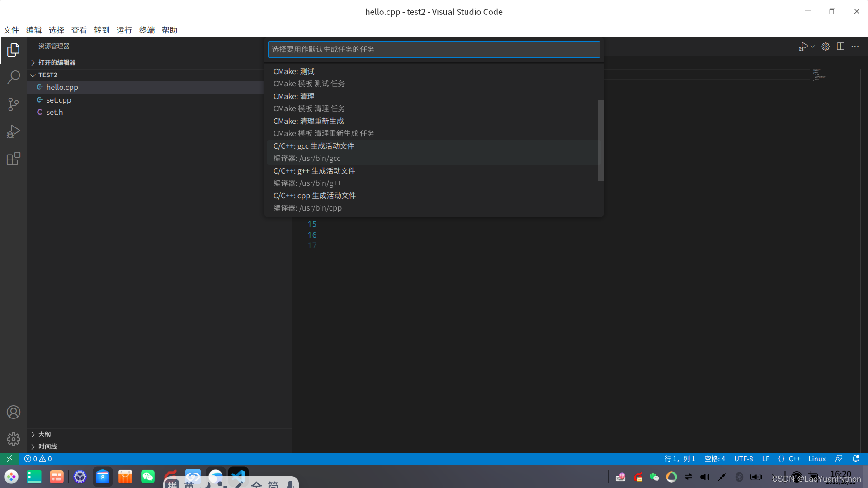The image size is (868, 488).
Task: Open the Accounts menu icon
Action: click(x=14, y=412)
